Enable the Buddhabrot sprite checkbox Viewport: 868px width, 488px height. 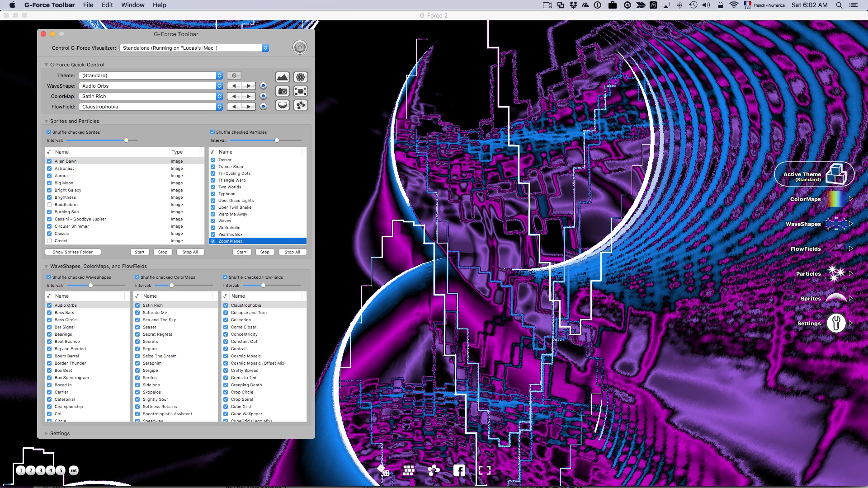(x=49, y=205)
